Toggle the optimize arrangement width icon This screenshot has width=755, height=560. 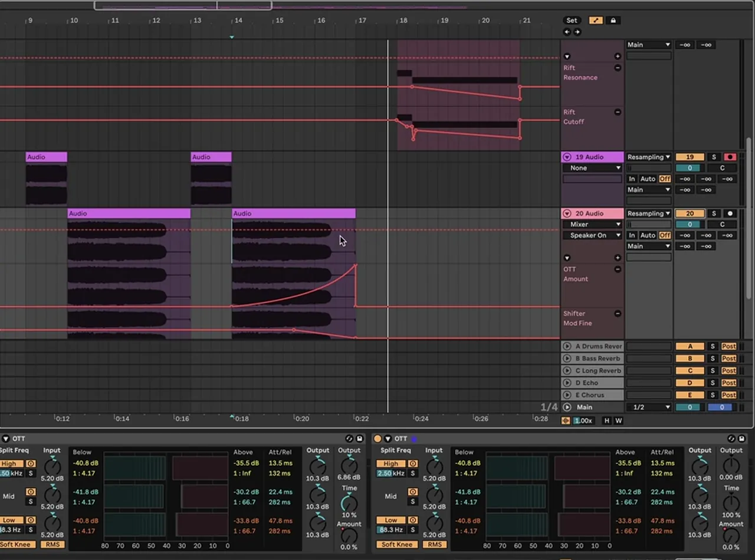[566, 421]
